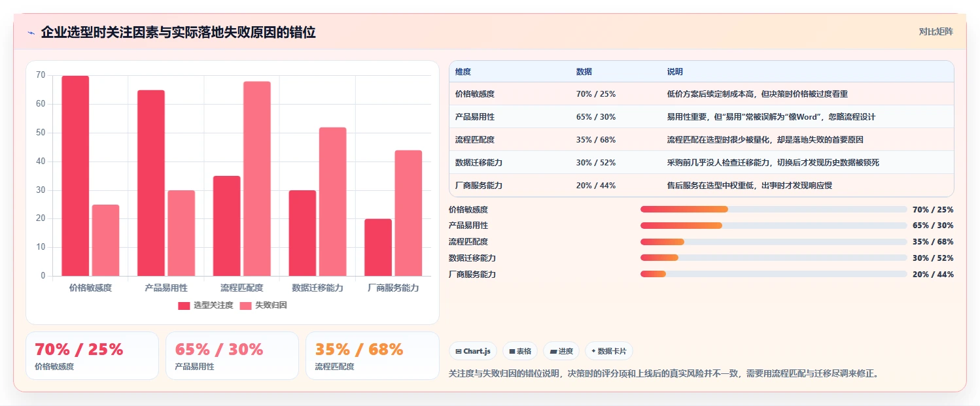Click table value 70% / 25%
980x406 pixels.
[x=596, y=94]
